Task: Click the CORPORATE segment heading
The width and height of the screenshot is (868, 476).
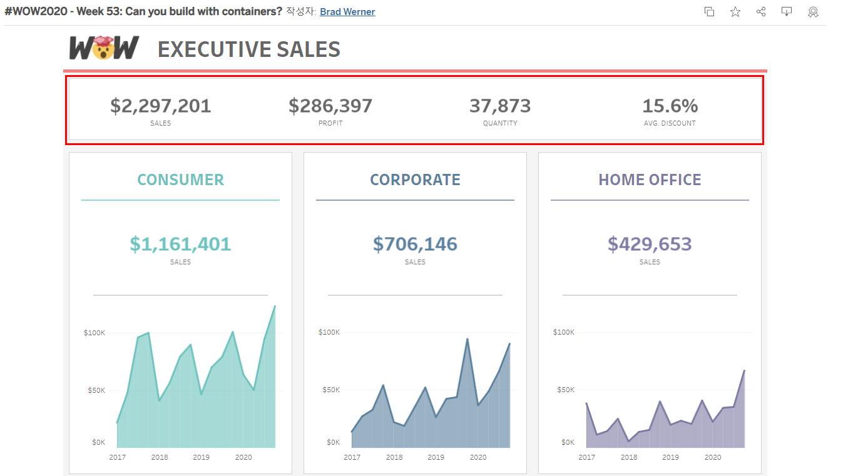Action: tap(415, 180)
